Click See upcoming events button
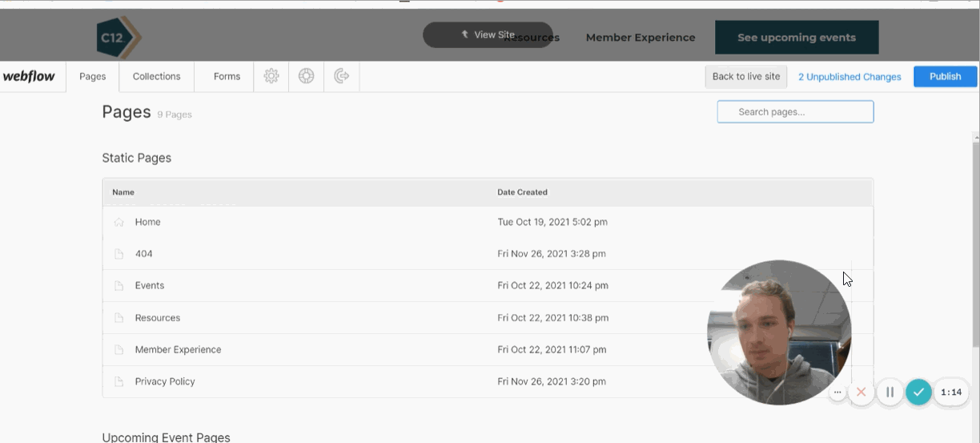 (796, 38)
